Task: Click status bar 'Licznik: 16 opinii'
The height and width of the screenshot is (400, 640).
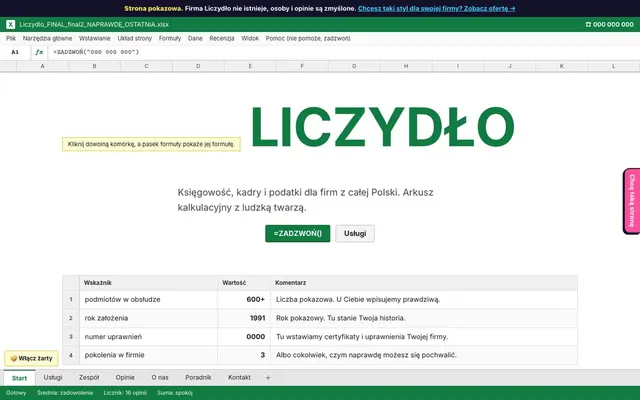Action: (125, 393)
